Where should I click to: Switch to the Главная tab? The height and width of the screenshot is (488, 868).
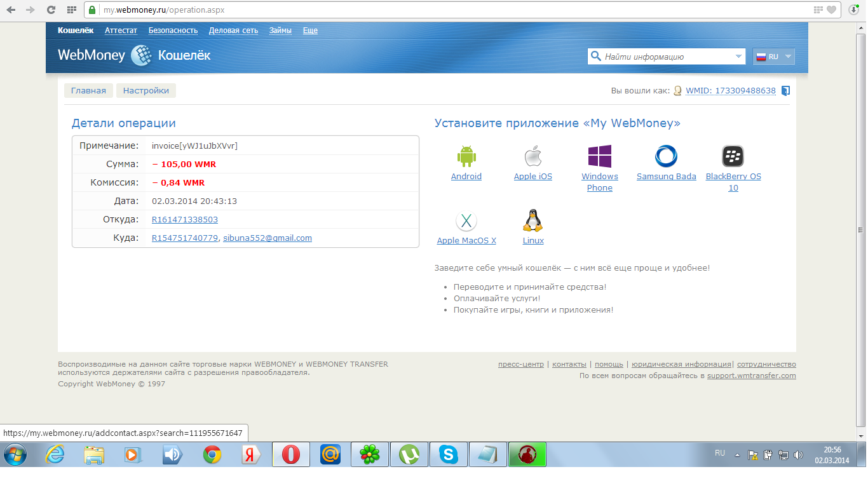[x=88, y=91]
